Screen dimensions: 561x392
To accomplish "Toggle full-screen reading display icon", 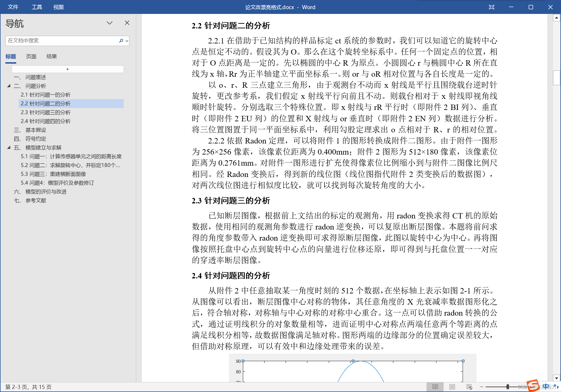I will 491,7.
